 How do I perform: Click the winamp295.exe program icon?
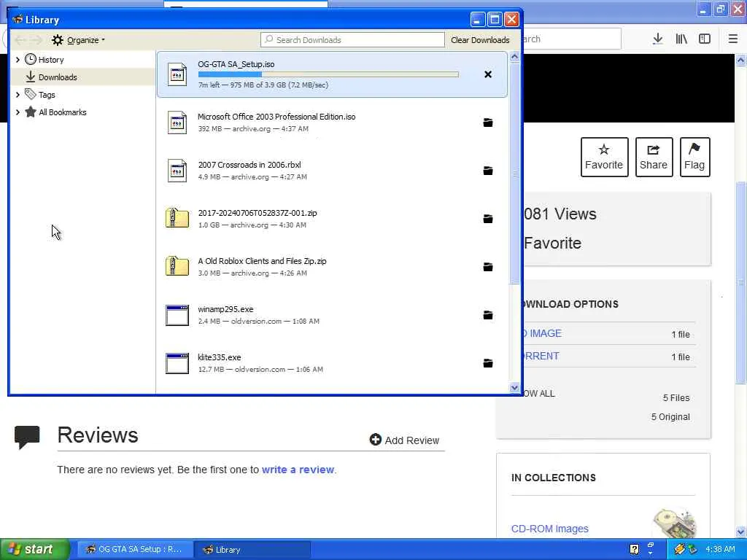177,315
